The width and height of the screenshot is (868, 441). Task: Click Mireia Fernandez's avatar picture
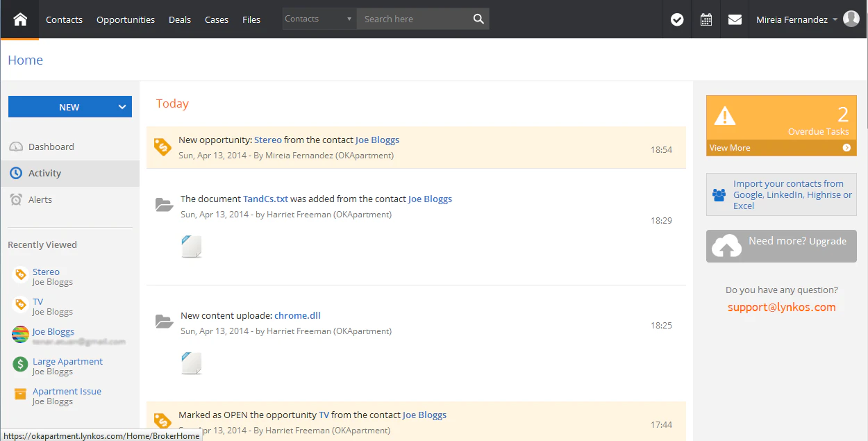[x=851, y=19]
